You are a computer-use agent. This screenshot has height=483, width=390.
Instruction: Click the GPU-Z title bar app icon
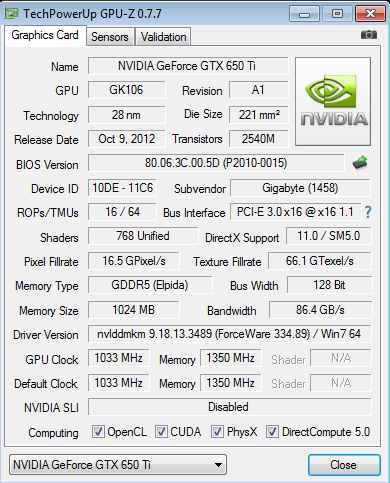pyautogui.click(x=12, y=13)
